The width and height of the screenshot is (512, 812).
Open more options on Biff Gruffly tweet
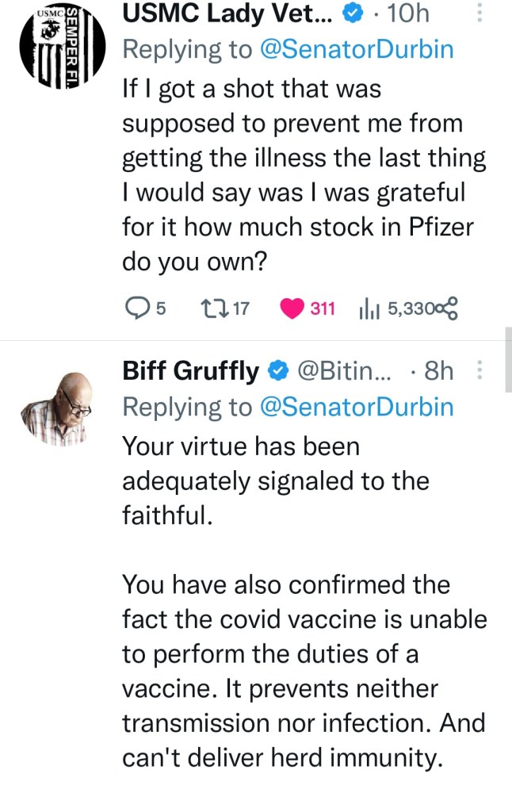tap(478, 370)
